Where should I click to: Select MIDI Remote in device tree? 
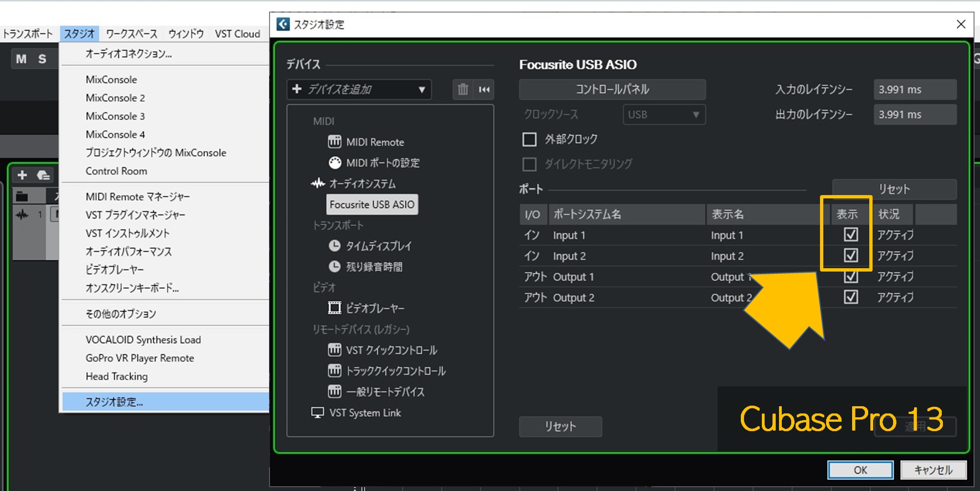[x=375, y=142]
